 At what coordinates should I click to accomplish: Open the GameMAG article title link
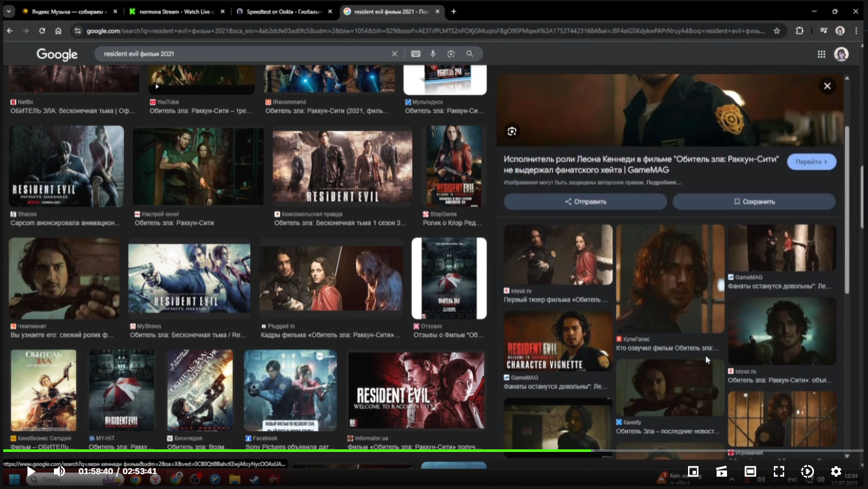641,165
